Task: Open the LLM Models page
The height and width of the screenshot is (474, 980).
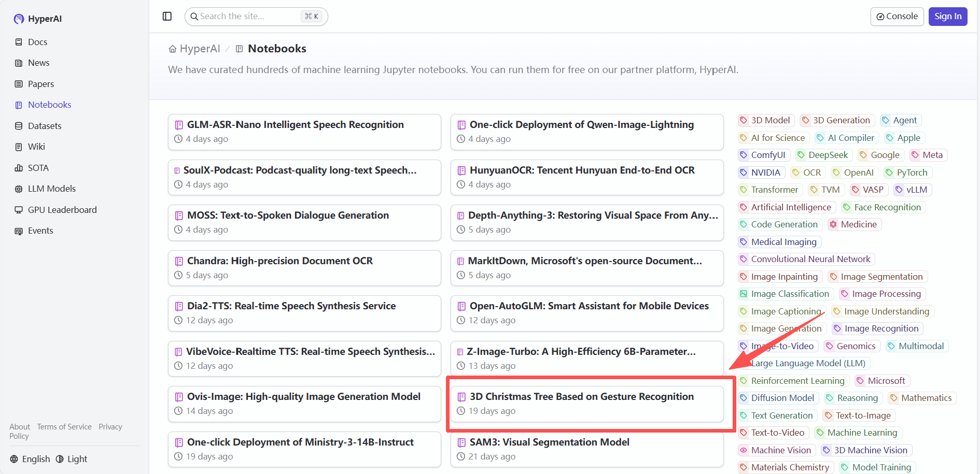Action: 51,189
